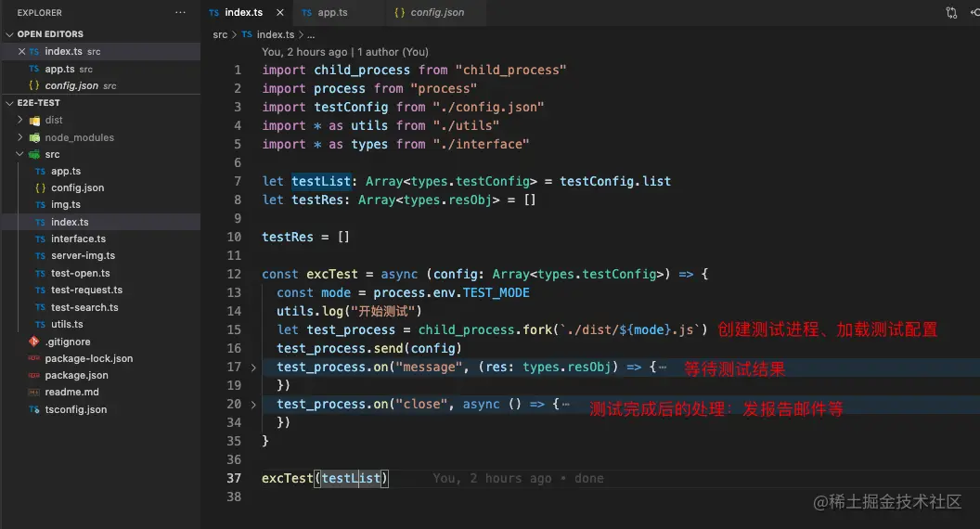The image size is (980, 529).
Task: Close the index.ts editor tab
Action: [279, 12]
